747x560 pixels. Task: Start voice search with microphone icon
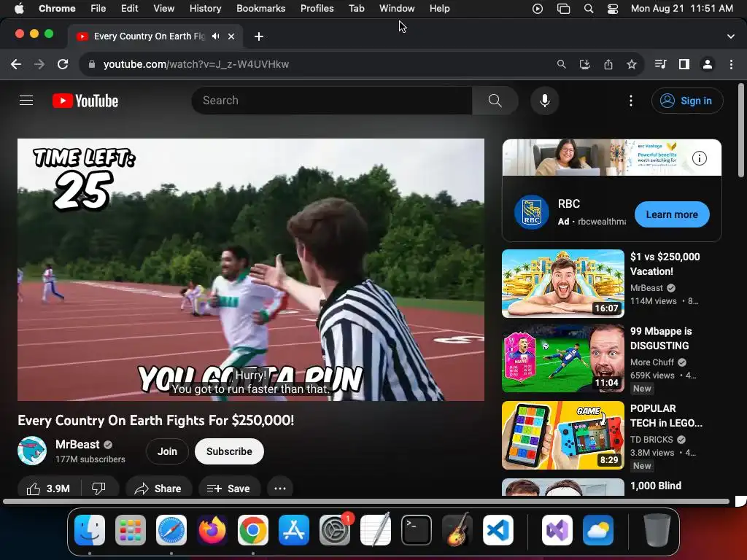(x=544, y=101)
